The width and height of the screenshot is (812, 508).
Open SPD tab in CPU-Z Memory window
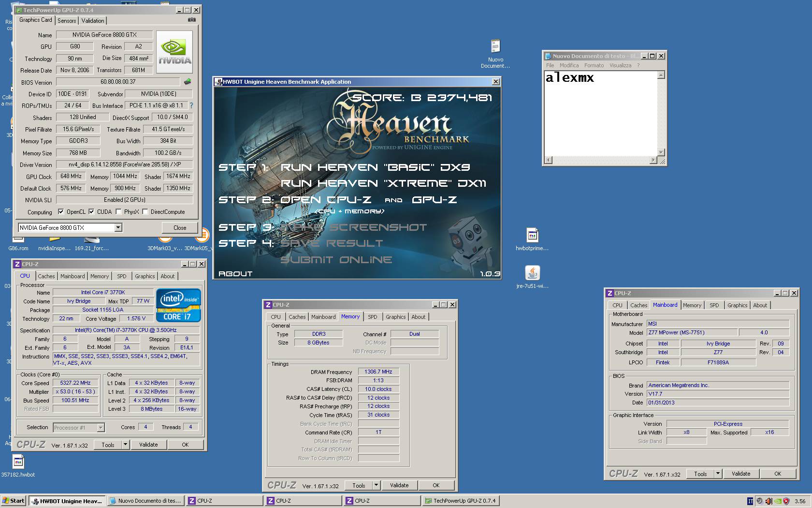(x=372, y=316)
